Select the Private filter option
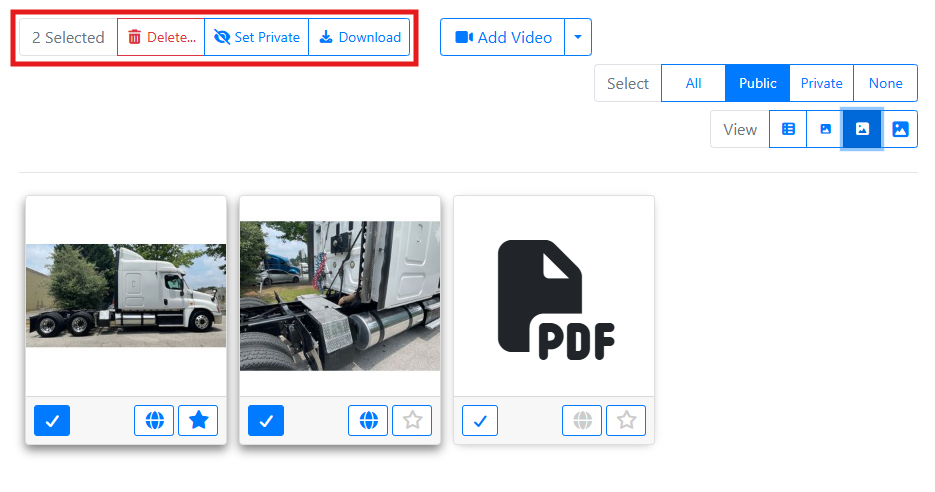Image resolution: width=935 pixels, height=492 pixels. tap(821, 83)
